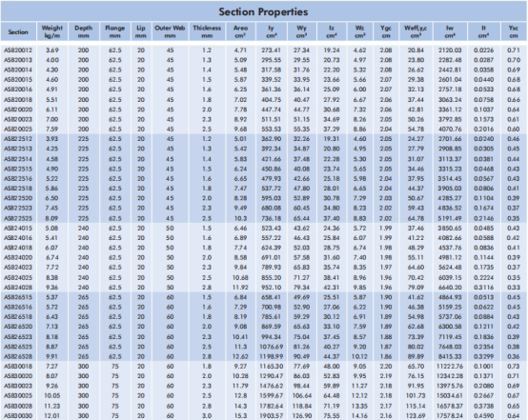The image size is (528, 420).
Task: Select the It value 0.4590
Action: pyautogui.click(x=483, y=416)
